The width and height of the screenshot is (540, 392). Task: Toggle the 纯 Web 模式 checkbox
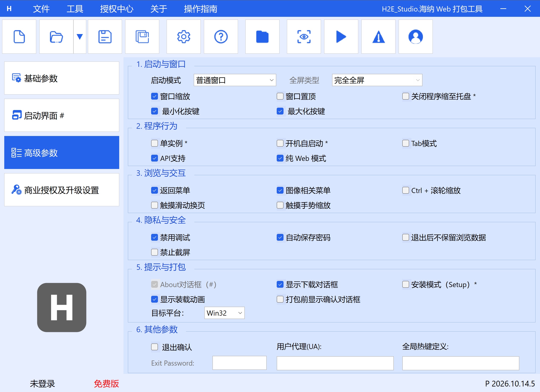(280, 158)
